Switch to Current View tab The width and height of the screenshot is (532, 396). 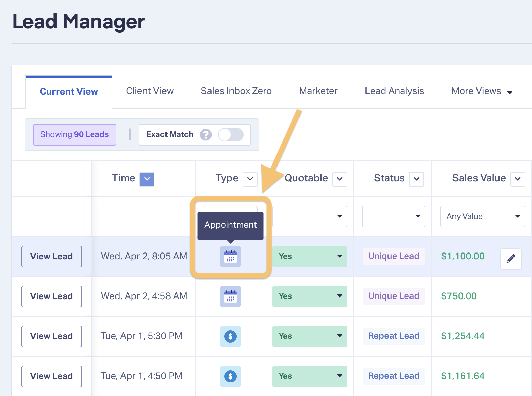(69, 92)
